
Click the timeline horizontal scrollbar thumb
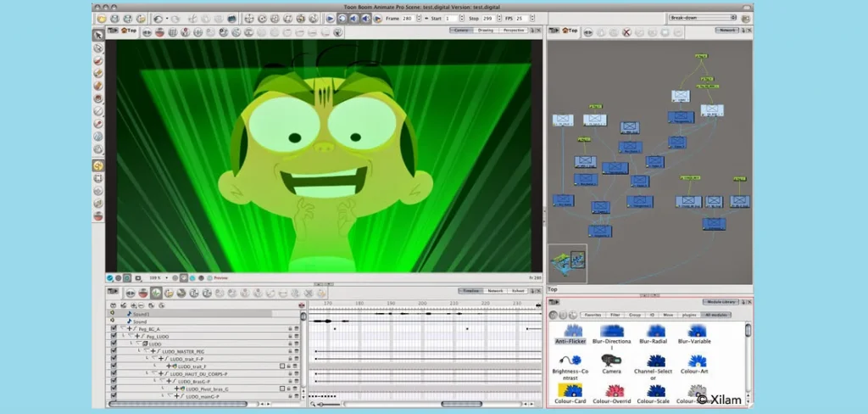(462, 404)
